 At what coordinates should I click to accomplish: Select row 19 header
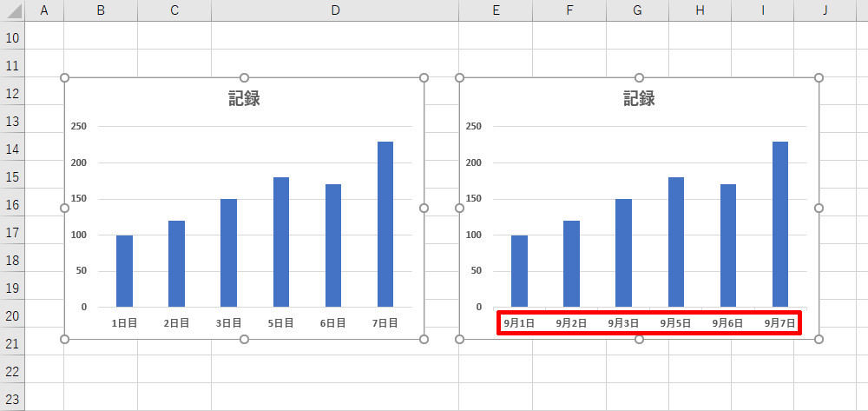(12, 288)
